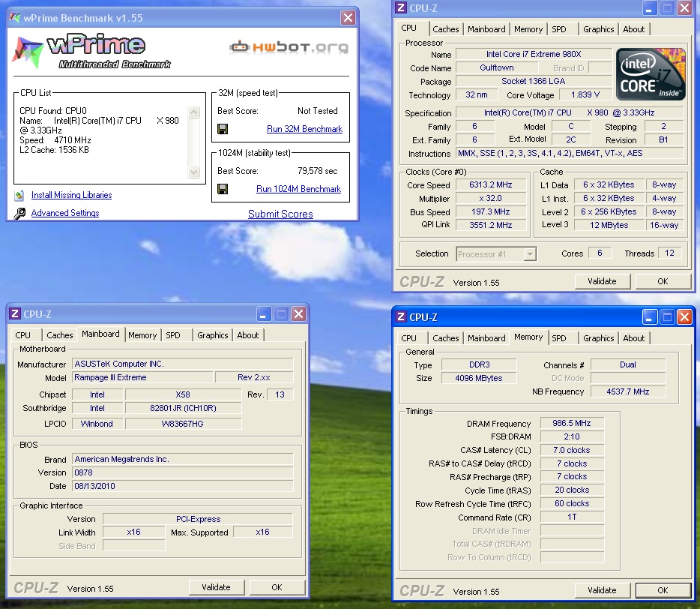Viewport: 700px width, 609px height.
Task: Select Mainboard tab in the CPU-Z memory window
Action: click(x=486, y=338)
